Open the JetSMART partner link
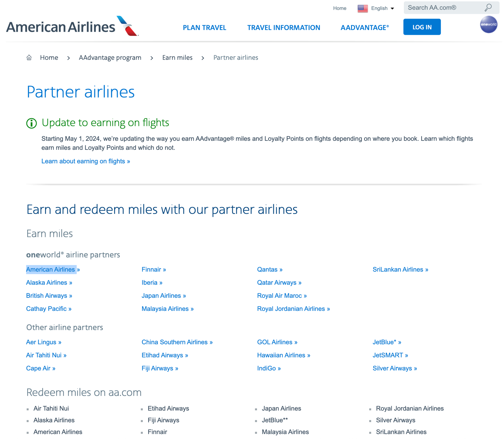The height and width of the screenshot is (439, 504). [390, 355]
